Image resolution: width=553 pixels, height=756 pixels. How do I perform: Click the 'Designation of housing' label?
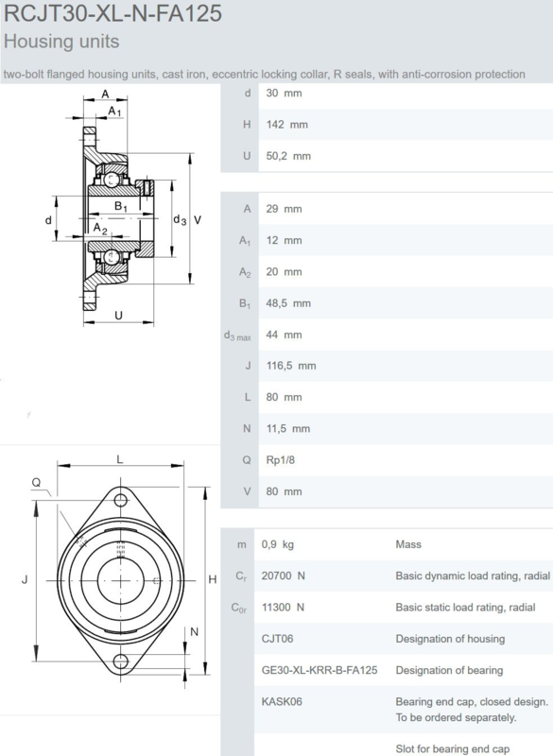pos(450,639)
